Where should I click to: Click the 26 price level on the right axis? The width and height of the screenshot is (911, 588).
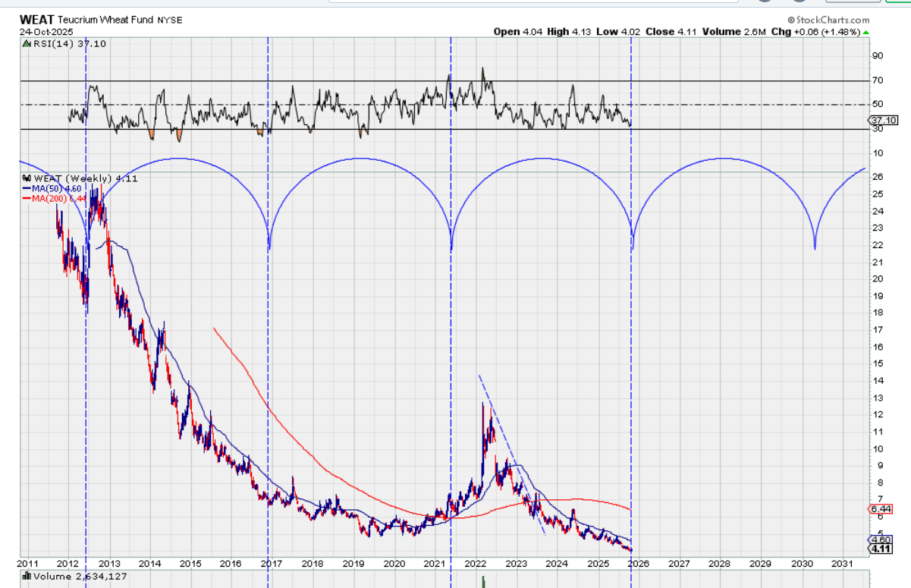(878, 177)
